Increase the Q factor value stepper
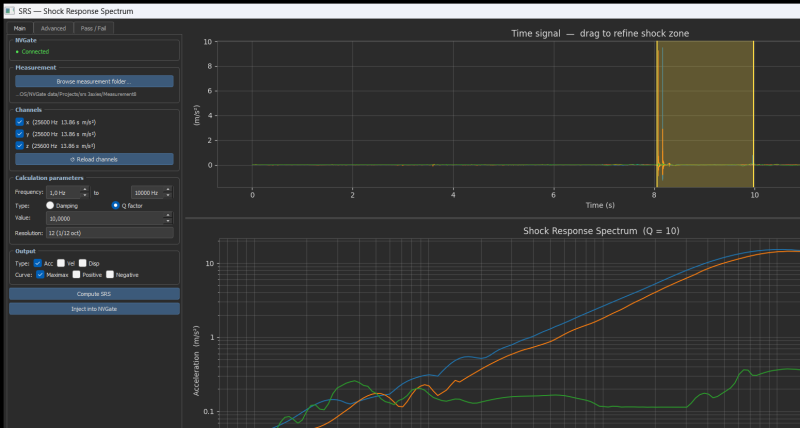 click(168, 215)
